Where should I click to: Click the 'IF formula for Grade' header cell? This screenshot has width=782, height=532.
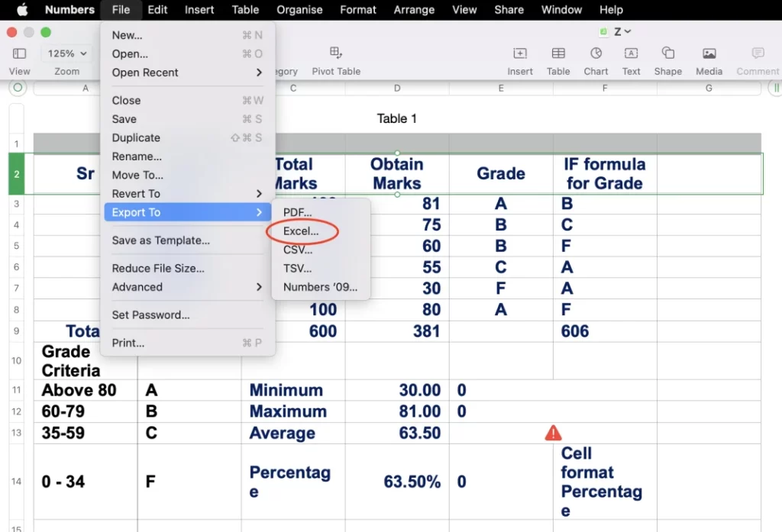coord(605,173)
